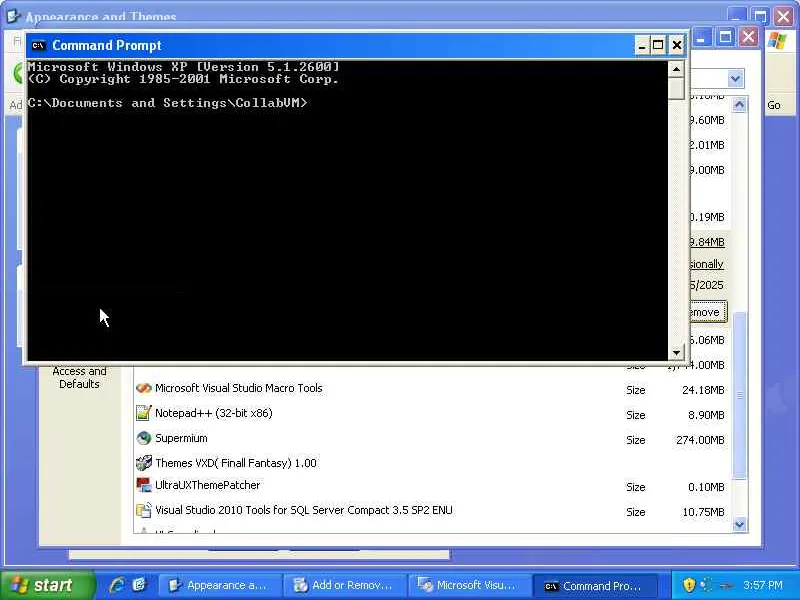Click the Themes VXD program icon
This screenshot has height=600, width=800.
[144, 463]
